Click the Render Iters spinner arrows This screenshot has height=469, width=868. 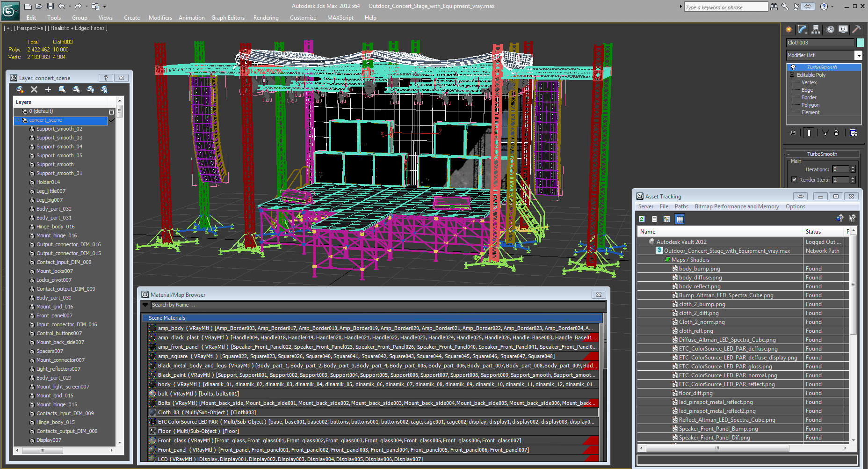(x=853, y=180)
